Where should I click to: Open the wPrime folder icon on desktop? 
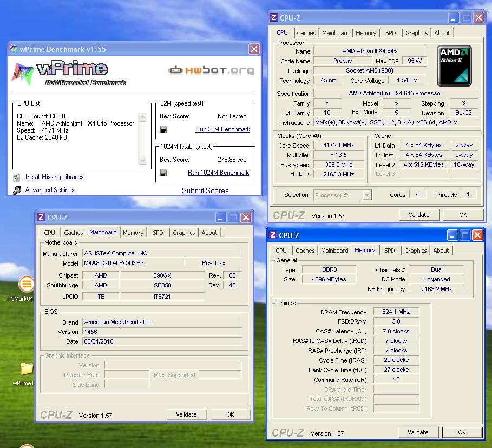click(x=27, y=368)
